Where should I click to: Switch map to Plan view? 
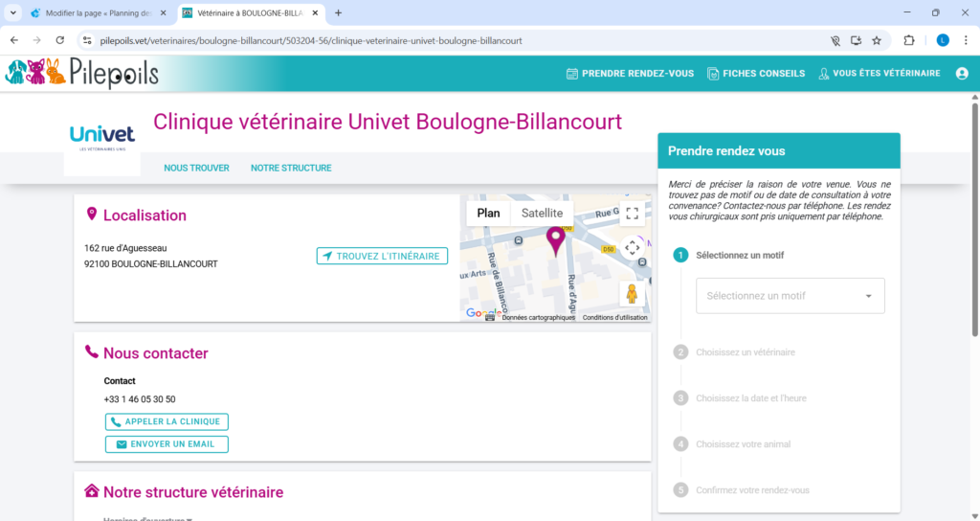click(488, 214)
